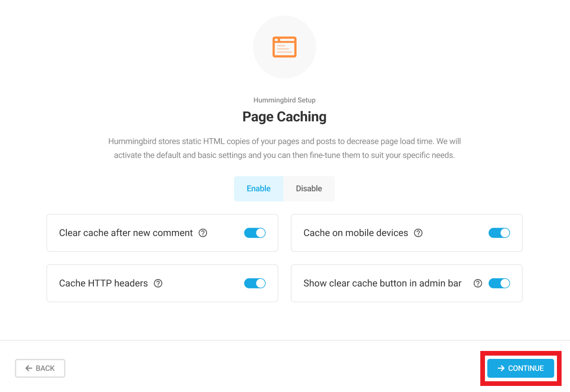Screen dimensions: 570x392
Task: Toggle Cache on mobile devices off
Action: pyautogui.click(x=499, y=232)
